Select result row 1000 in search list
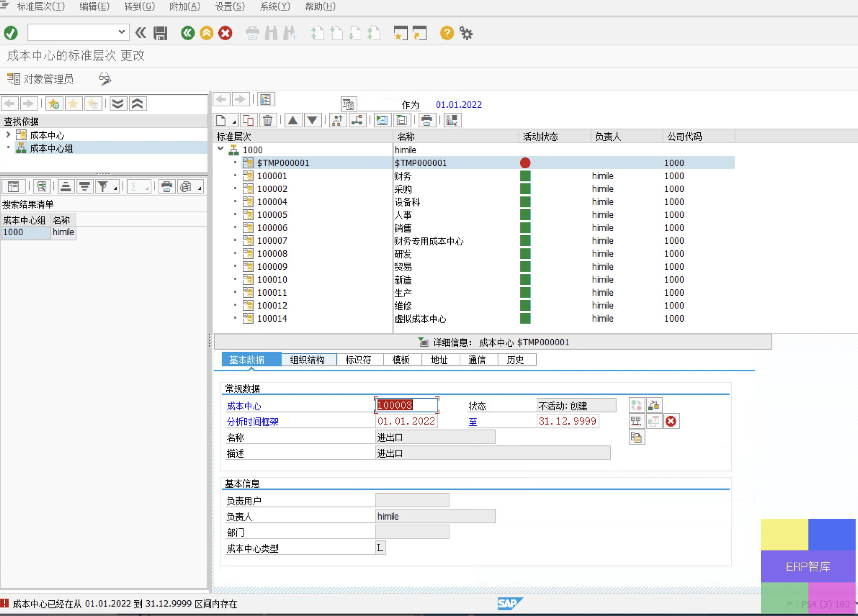 [26, 232]
